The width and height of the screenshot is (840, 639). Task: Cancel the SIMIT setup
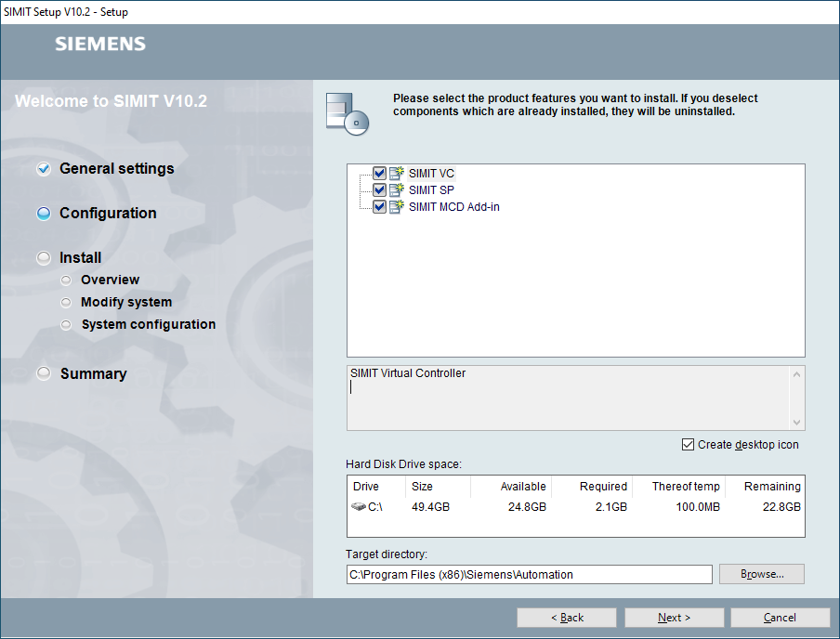[x=780, y=618]
